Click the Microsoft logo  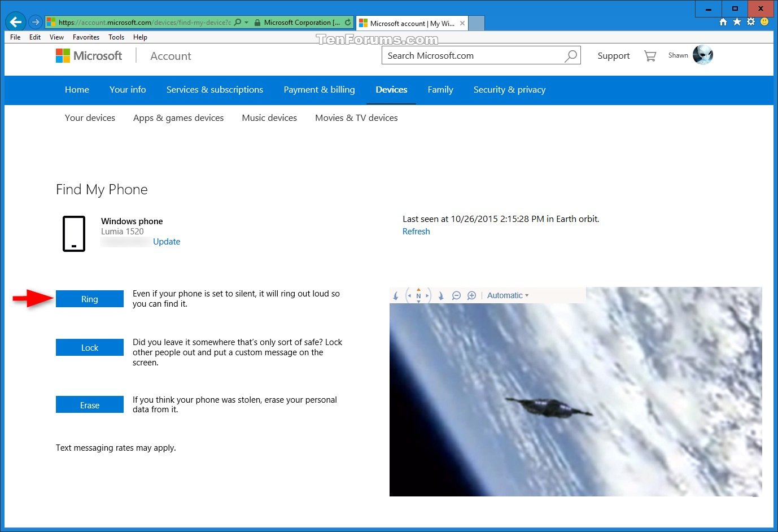pyautogui.click(x=89, y=55)
